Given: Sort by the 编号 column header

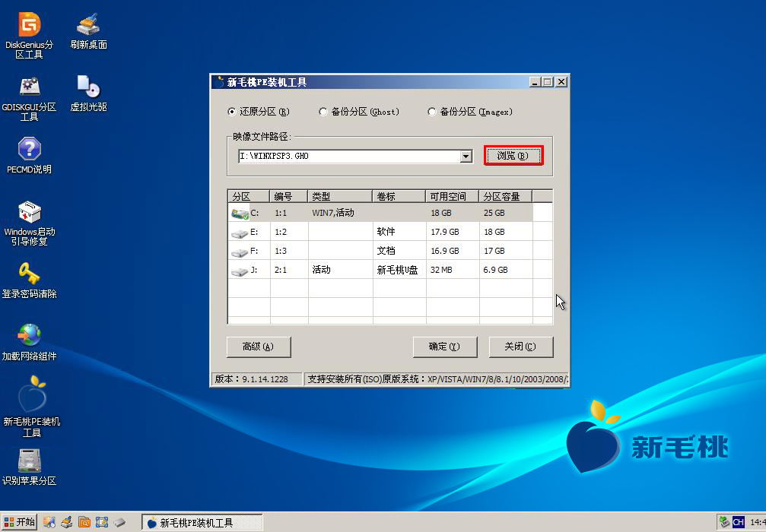Looking at the screenshot, I should click(289, 196).
